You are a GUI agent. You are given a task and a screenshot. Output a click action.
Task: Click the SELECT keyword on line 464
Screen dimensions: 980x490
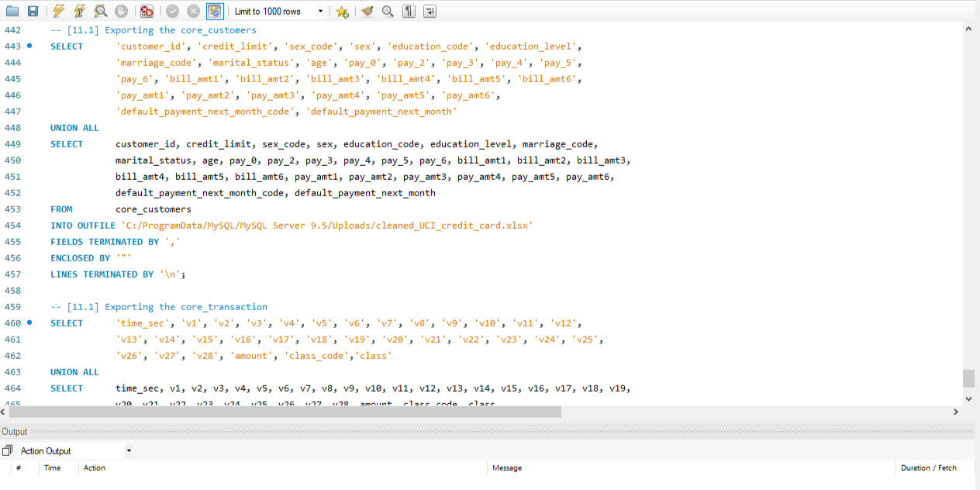pyautogui.click(x=67, y=388)
